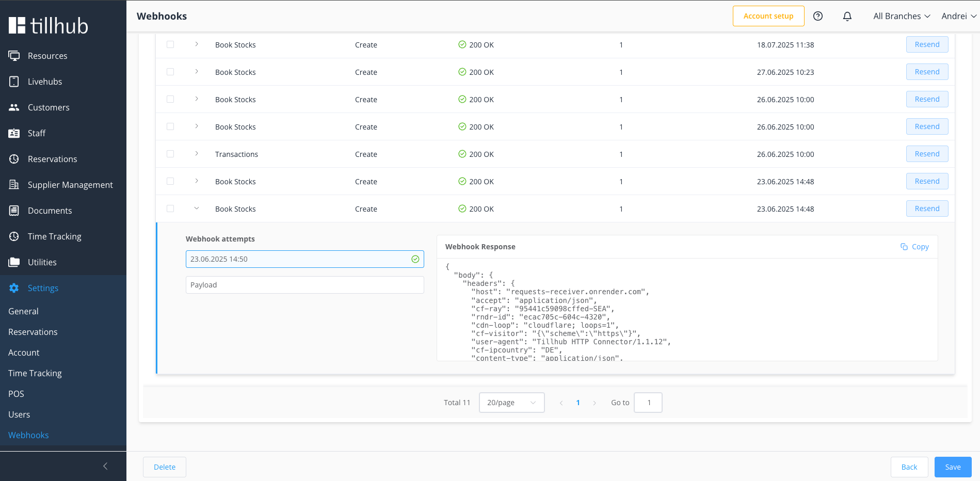Image resolution: width=980 pixels, height=481 pixels.
Task: Expand the 18.07.2025 11:38 Book Stocks row
Action: pyautogui.click(x=197, y=44)
